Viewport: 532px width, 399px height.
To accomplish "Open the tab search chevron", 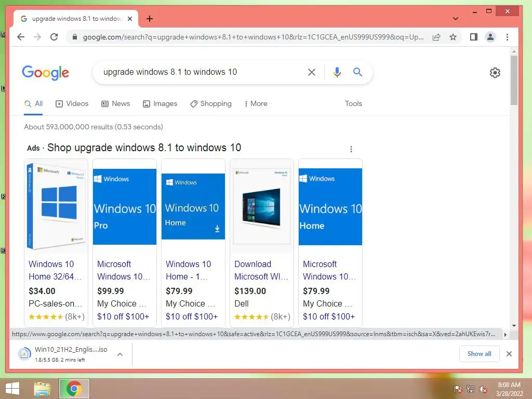I will (455, 19).
